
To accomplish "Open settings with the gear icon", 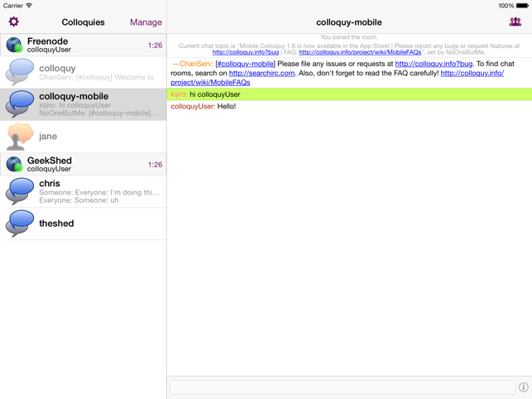I will coord(13,22).
